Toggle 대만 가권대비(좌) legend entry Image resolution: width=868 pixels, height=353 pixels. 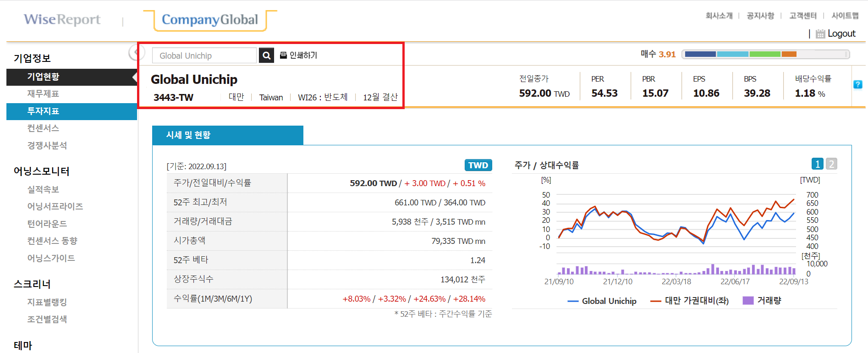point(690,301)
